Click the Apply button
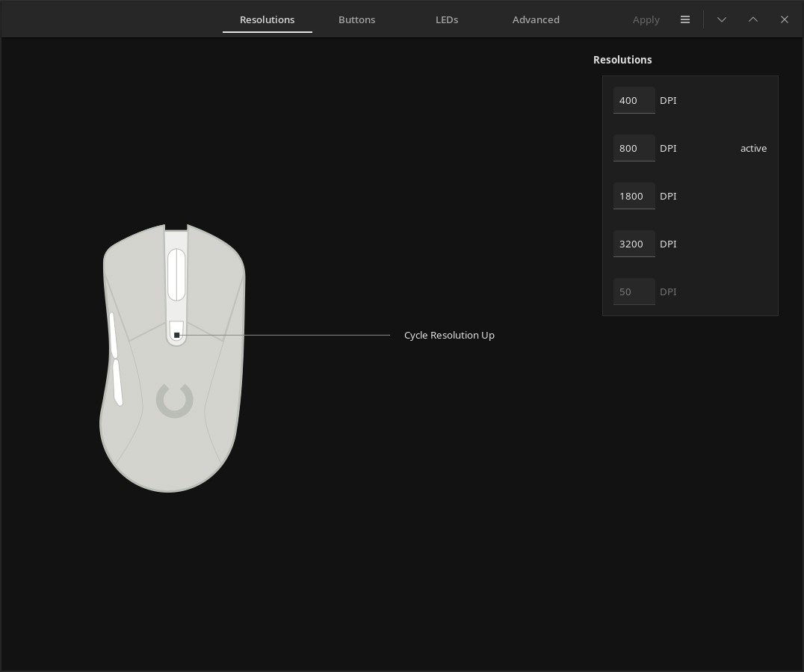 (x=646, y=19)
